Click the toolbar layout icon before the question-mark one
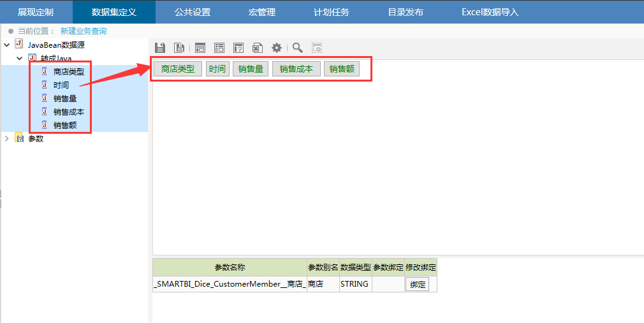The width and height of the screenshot is (644, 323). point(219,48)
